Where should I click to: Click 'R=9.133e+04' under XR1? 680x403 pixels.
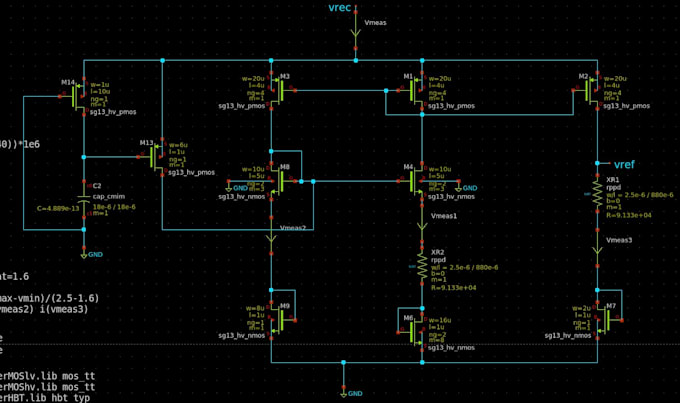tap(629, 215)
